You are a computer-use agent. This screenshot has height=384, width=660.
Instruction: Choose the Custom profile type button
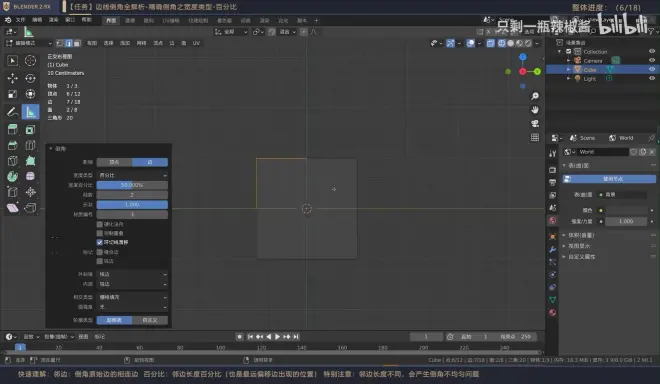pos(150,320)
